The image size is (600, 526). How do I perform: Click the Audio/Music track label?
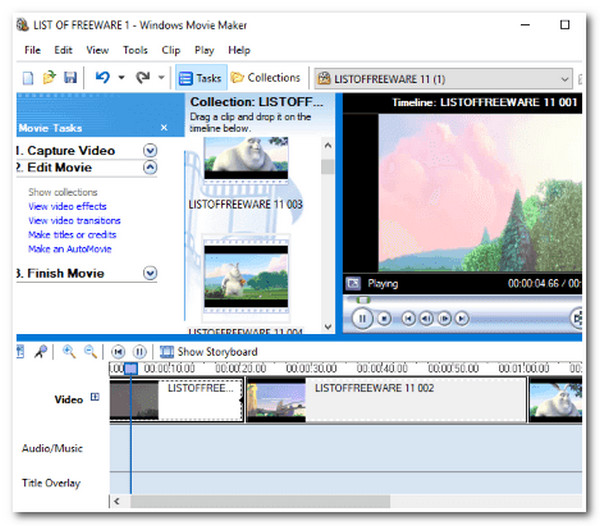[52, 448]
